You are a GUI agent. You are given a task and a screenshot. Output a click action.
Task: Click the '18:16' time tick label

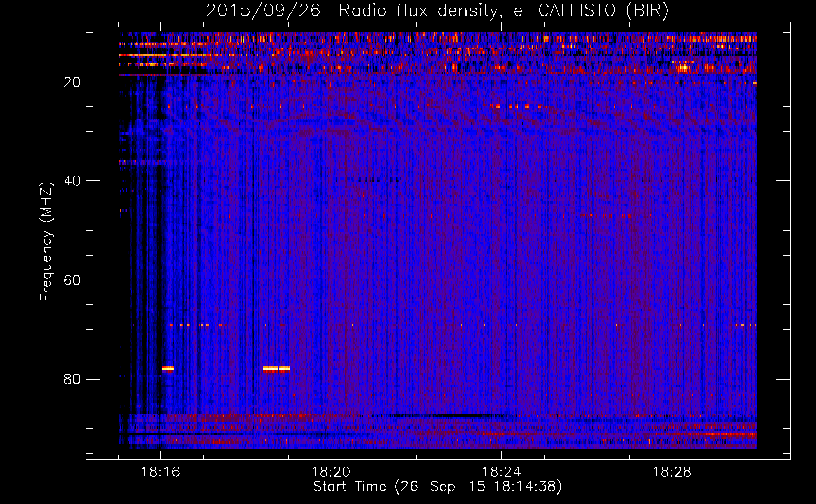(x=160, y=472)
